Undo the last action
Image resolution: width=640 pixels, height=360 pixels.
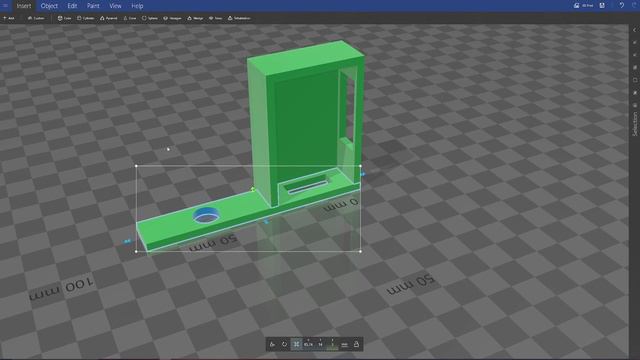[621, 6]
